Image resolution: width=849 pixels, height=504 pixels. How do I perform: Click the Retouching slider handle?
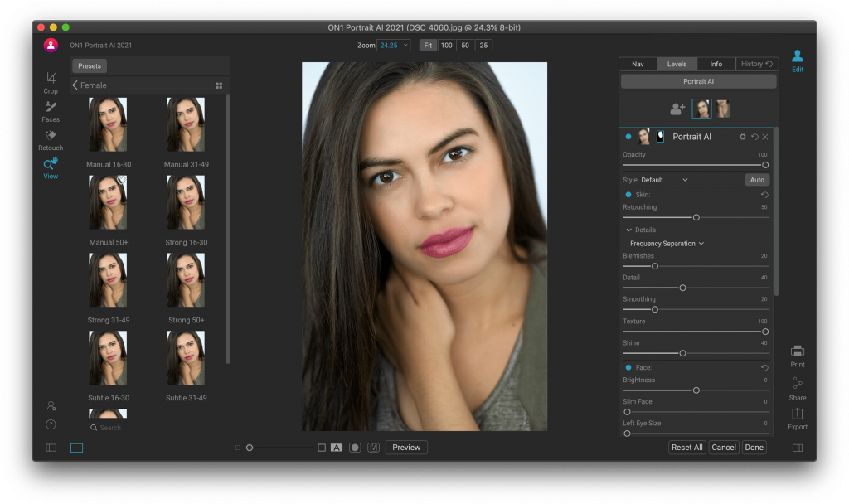click(x=696, y=217)
